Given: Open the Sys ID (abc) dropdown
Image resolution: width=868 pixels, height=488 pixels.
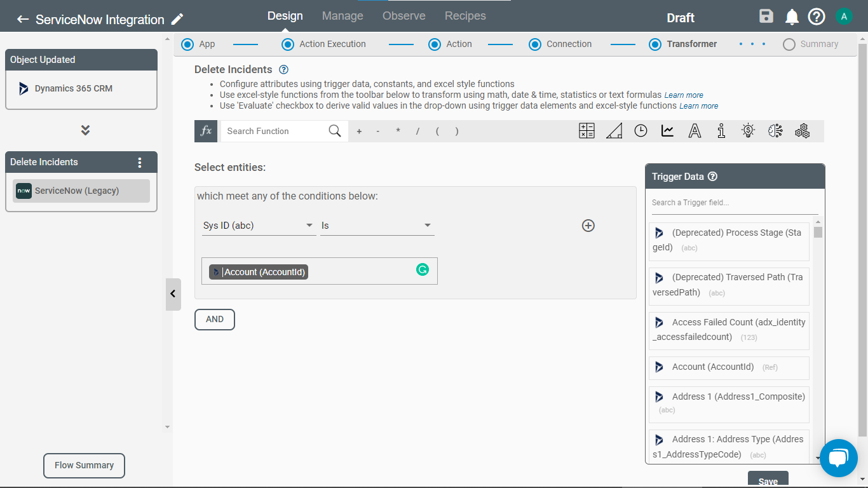Looking at the screenshot, I should [259, 226].
